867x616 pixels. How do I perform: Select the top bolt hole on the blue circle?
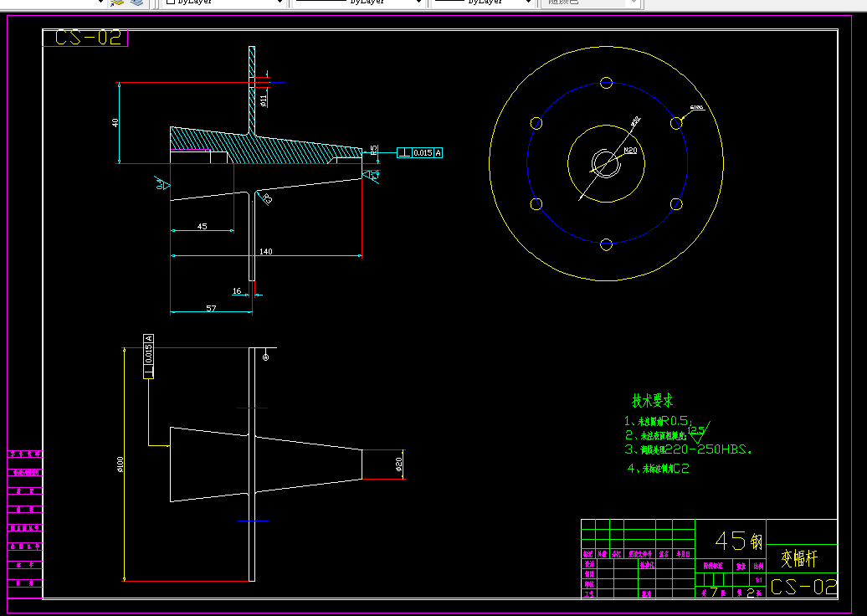click(606, 83)
